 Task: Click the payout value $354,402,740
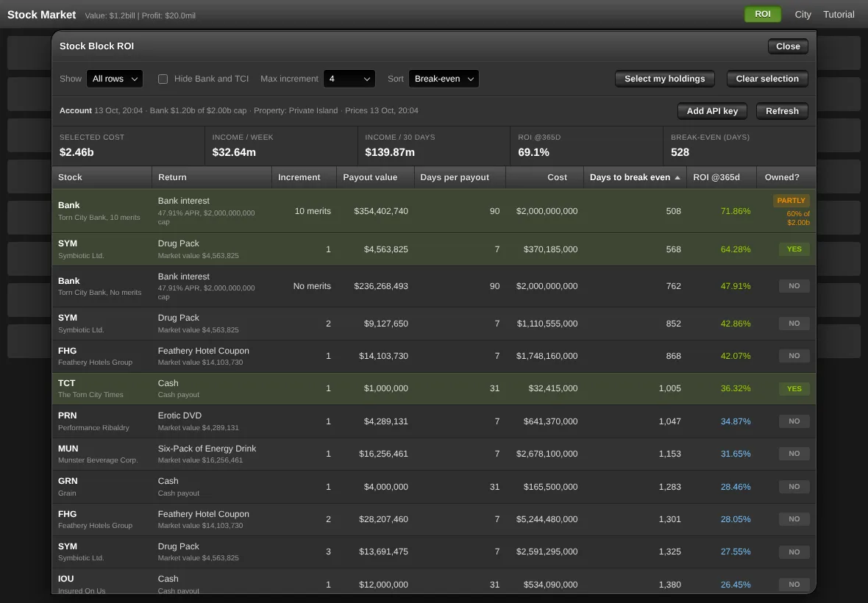(x=381, y=211)
